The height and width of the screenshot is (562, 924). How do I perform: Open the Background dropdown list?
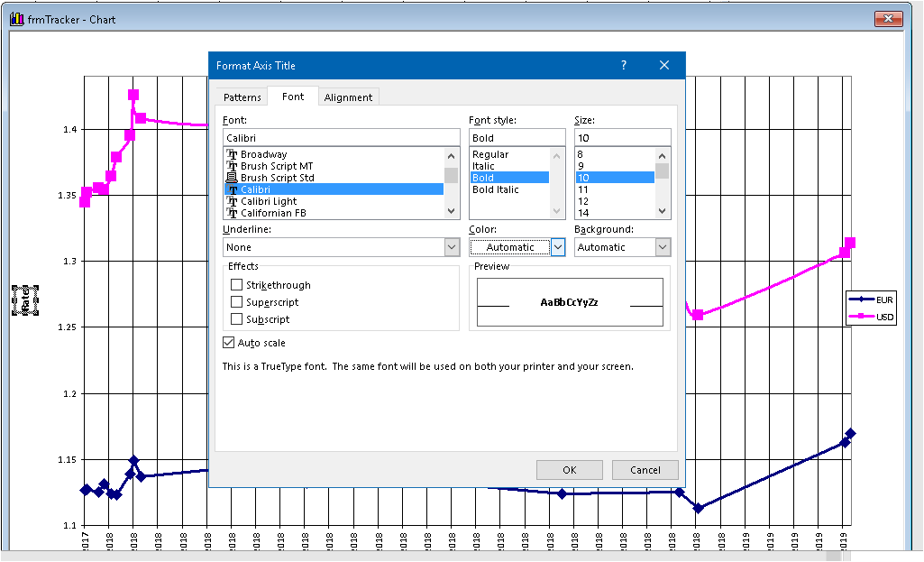point(663,247)
